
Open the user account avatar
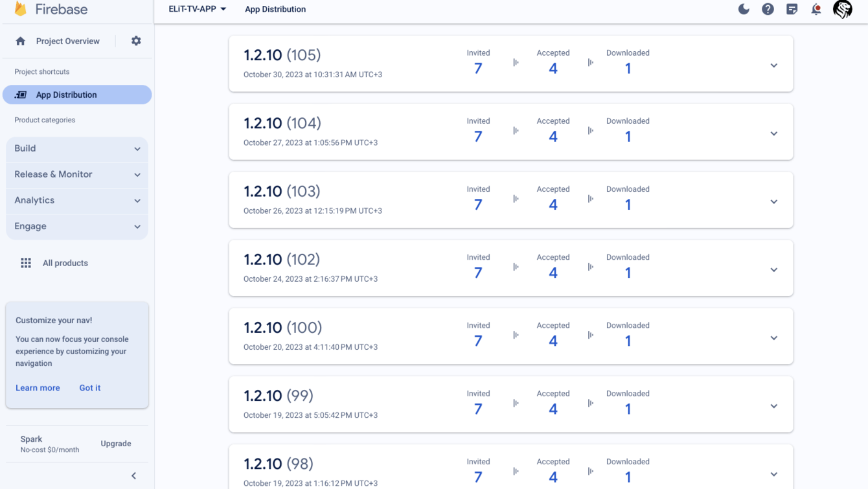coord(842,9)
